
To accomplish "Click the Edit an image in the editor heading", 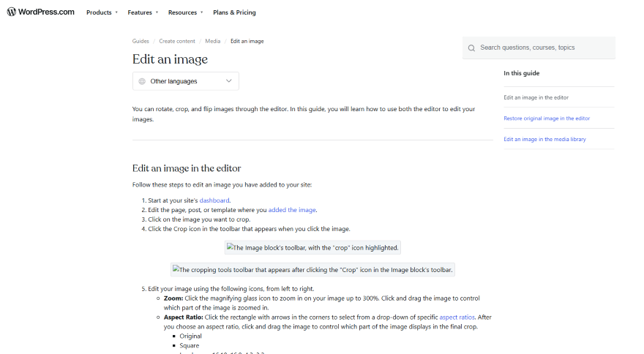I will pyautogui.click(x=187, y=168).
